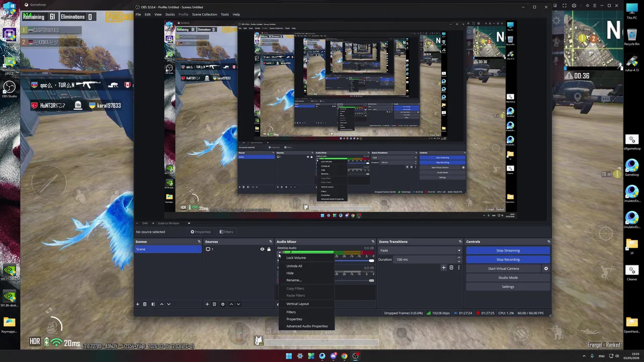Click Stop Streaming button
The height and width of the screenshot is (362, 644).
508,250
